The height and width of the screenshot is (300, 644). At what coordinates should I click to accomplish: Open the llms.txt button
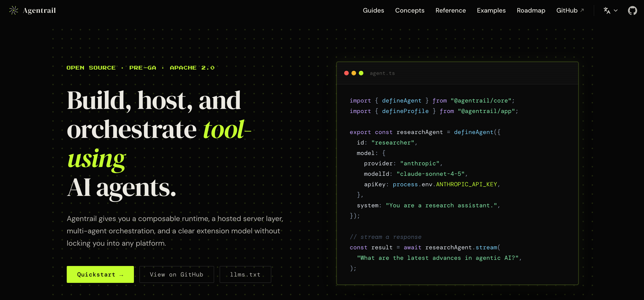pyautogui.click(x=245, y=274)
